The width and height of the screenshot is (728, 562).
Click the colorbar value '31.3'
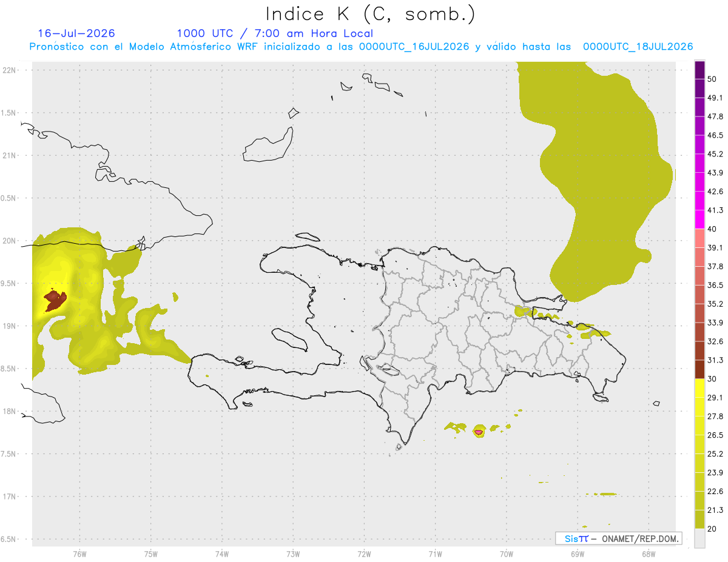tap(715, 360)
